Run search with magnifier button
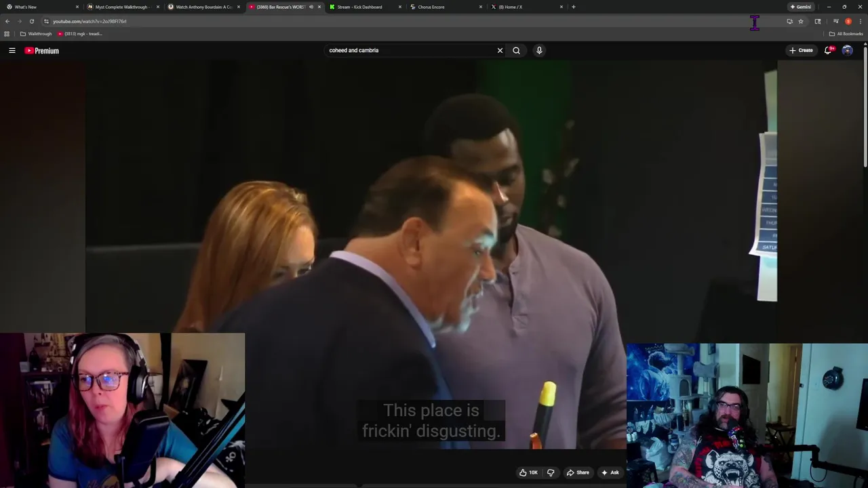868x488 pixels. pos(516,50)
